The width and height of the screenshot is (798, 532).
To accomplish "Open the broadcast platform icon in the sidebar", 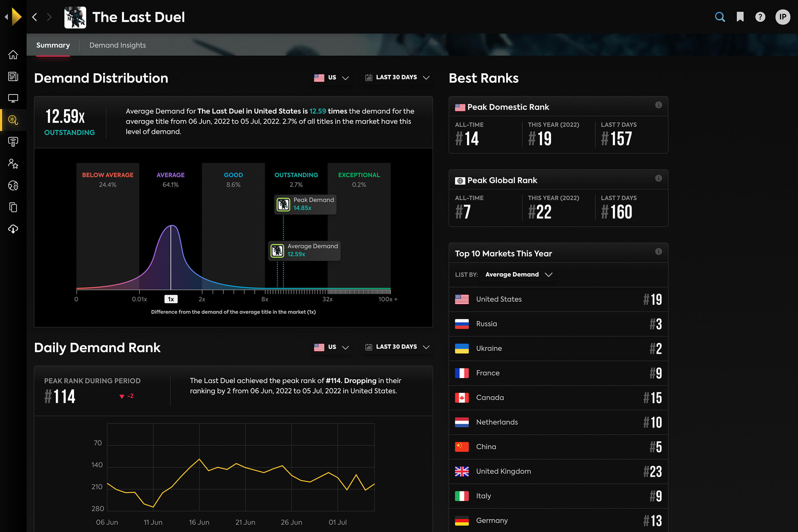I will point(13,142).
